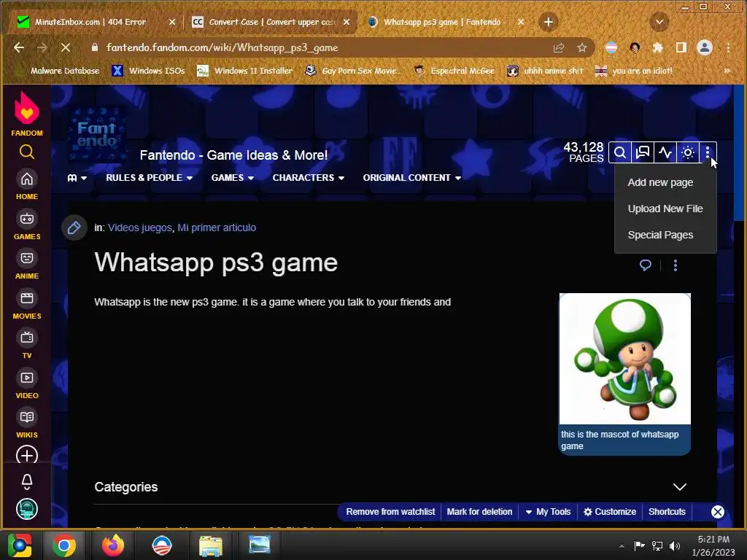This screenshot has width=747, height=560.
Task: Switch to the MinuteInbox.com tab
Action: tap(89, 22)
